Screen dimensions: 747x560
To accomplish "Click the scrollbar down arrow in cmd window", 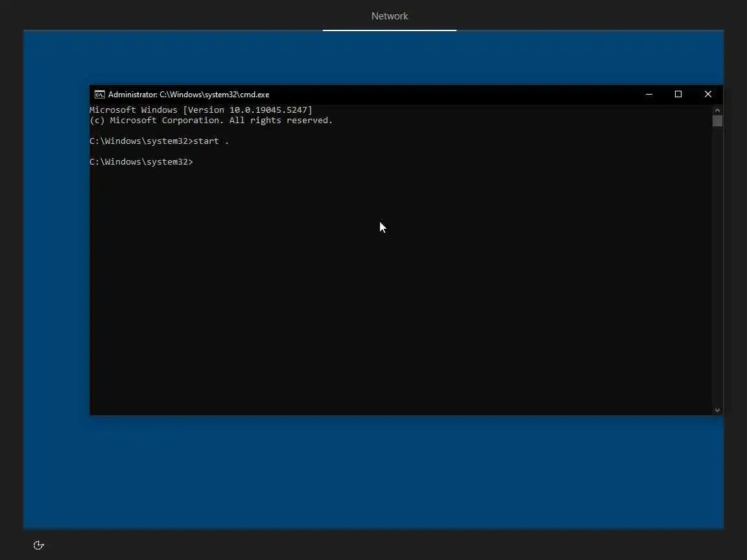I will point(717,410).
